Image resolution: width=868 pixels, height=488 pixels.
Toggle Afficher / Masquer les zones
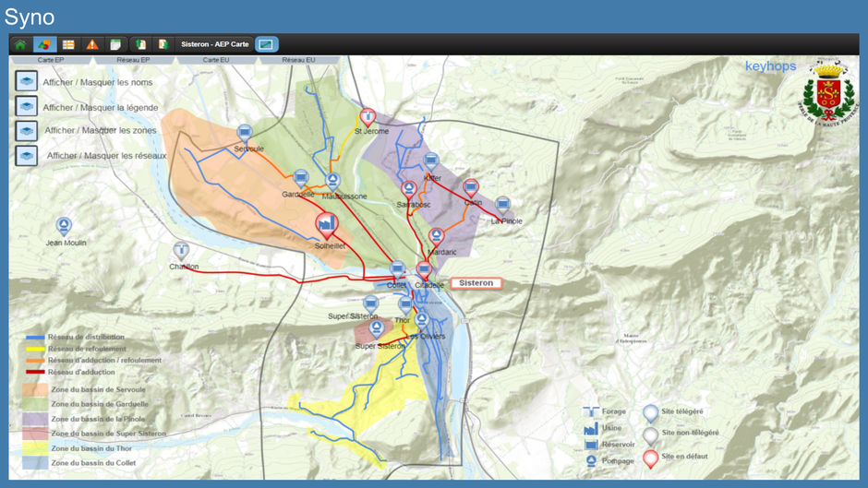tap(27, 131)
